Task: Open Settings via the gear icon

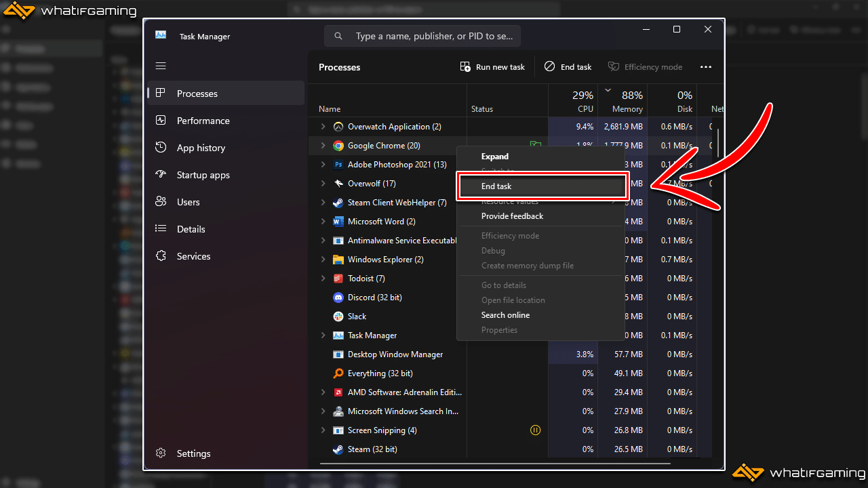Action: [x=161, y=453]
